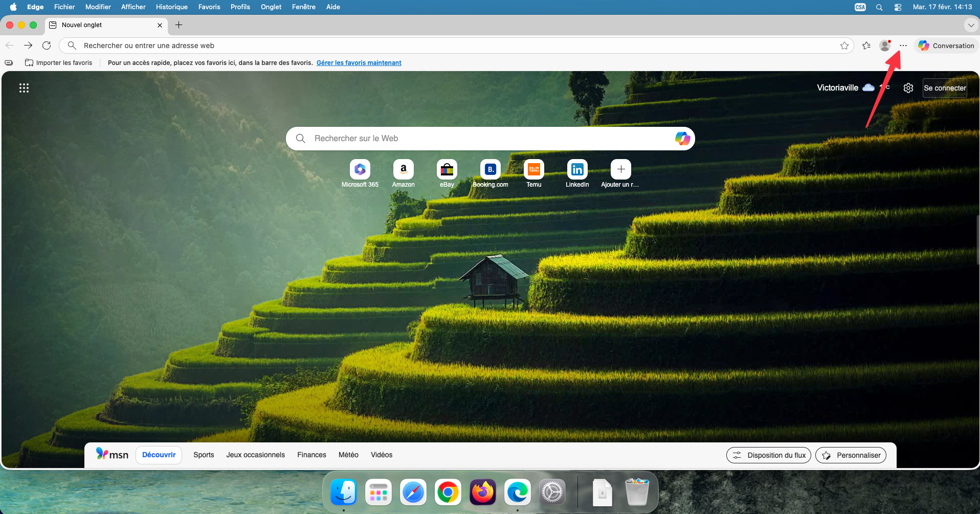Open the Favoris menu

(209, 7)
